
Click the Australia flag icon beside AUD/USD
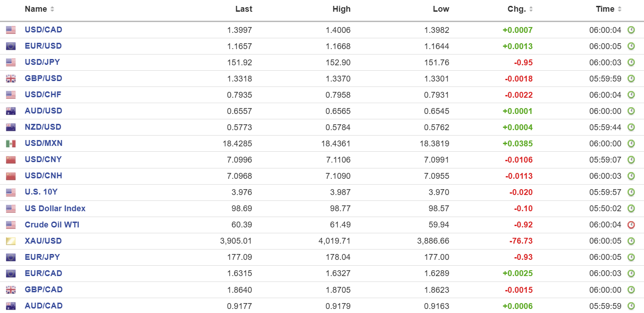11,111
